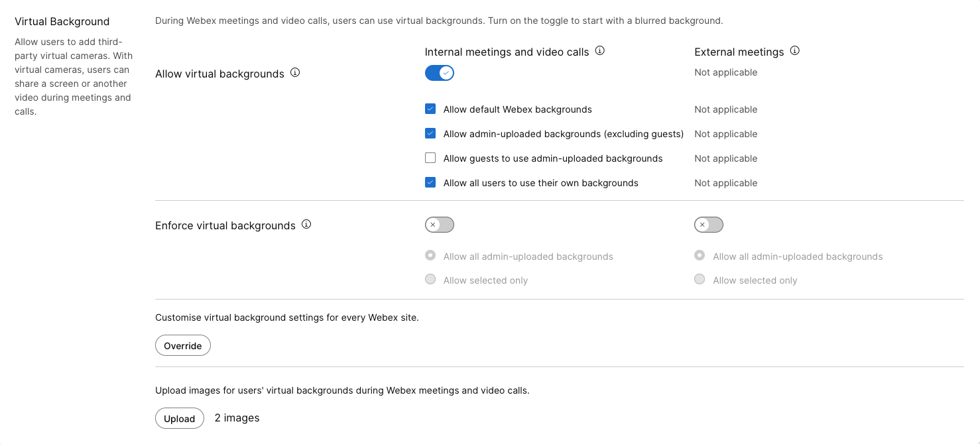Image resolution: width=980 pixels, height=444 pixels.
Task: Enable Enforce virtual backgrounds for internal meetings
Action: pos(439,225)
